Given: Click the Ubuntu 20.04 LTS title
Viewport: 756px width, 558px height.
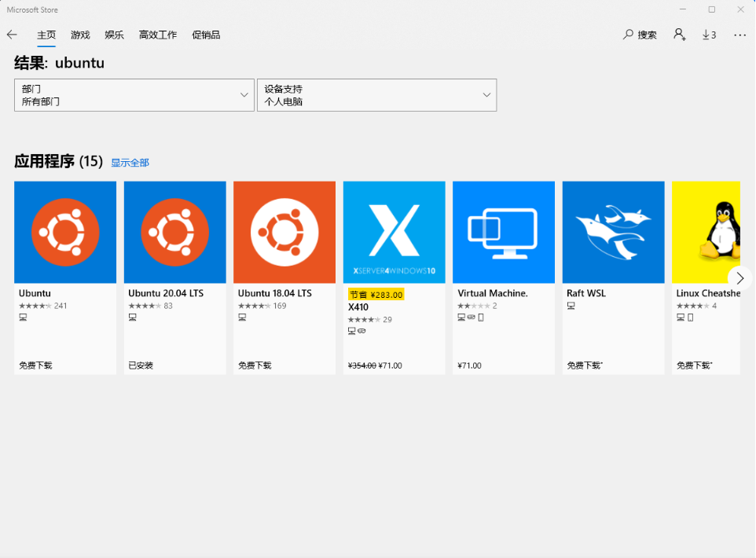Looking at the screenshot, I should point(166,293).
